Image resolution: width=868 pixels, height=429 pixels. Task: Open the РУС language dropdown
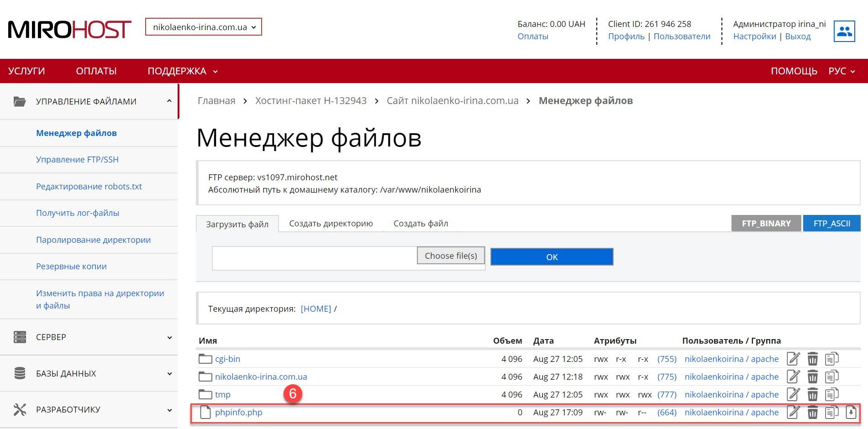pos(842,71)
